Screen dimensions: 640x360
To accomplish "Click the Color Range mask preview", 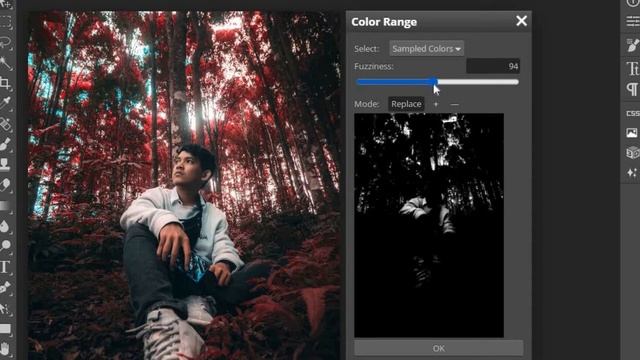I will tap(429, 225).
